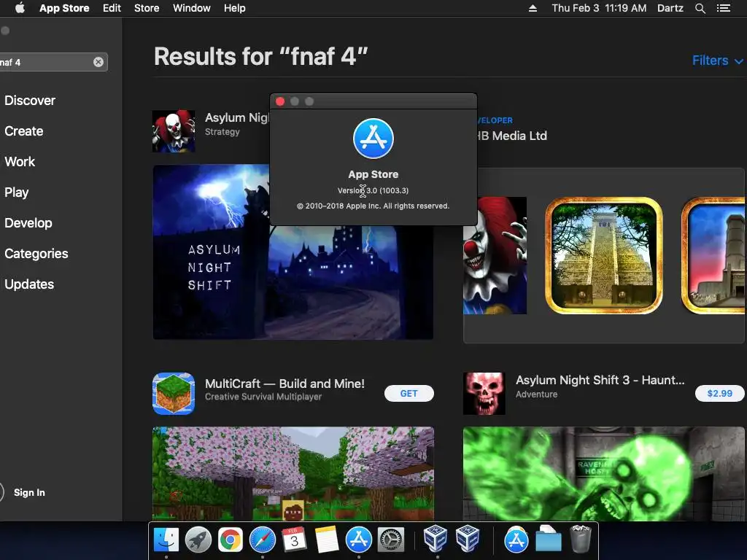Go to Categories in sidebar
This screenshot has height=560, width=747.
pos(36,253)
